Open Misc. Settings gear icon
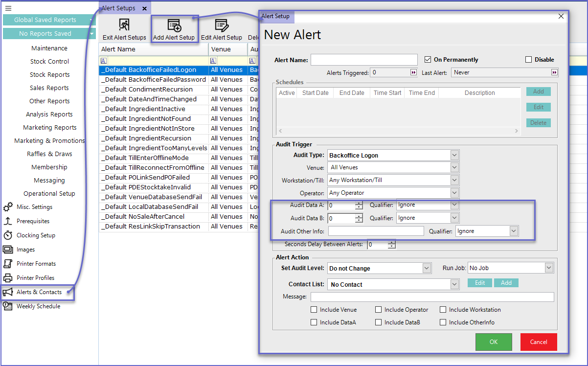The height and width of the screenshot is (366, 588). pos(8,207)
